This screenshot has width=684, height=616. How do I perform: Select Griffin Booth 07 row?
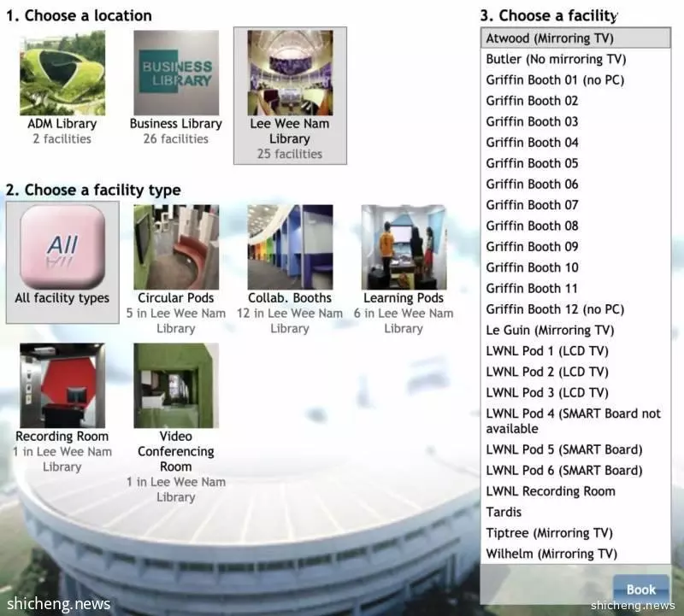[x=575, y=205]
